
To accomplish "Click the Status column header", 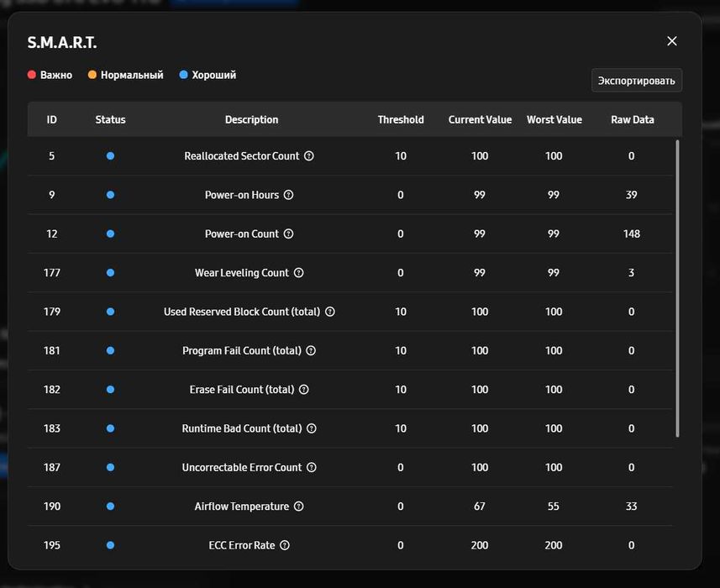I will 110,119.
